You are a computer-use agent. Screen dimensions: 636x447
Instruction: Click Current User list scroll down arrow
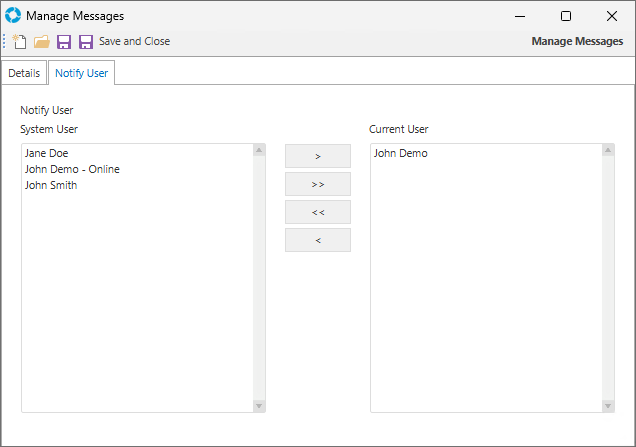(x=608, y=405)
